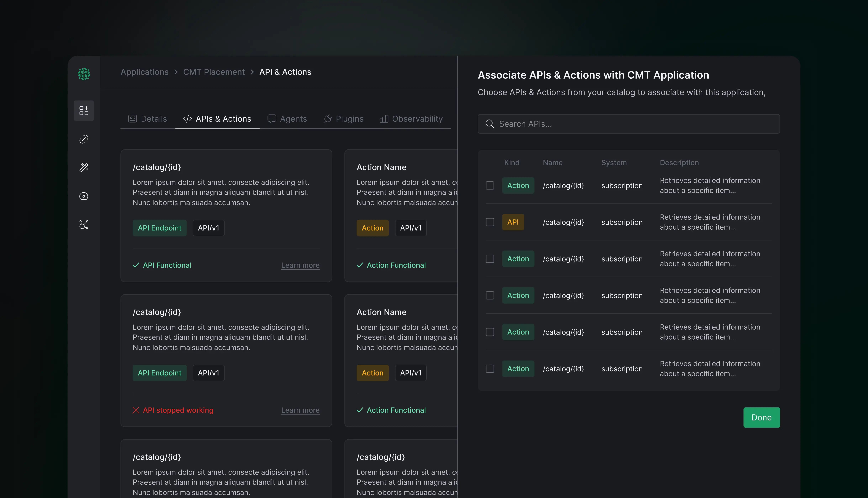Click /catalog/{id} in the API kind row
Screen dimensions: 868x498
pos(564,222)
